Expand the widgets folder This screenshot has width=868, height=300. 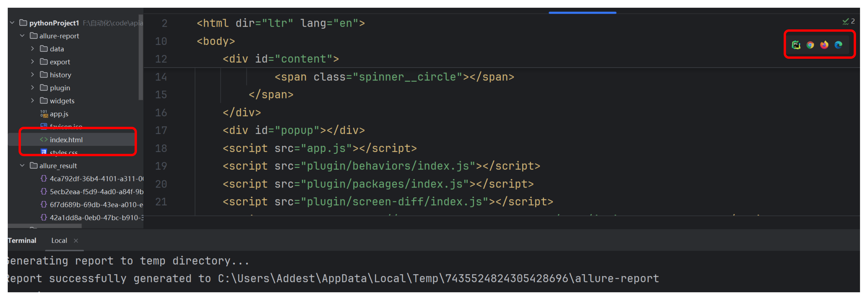(x=32, y=101)
